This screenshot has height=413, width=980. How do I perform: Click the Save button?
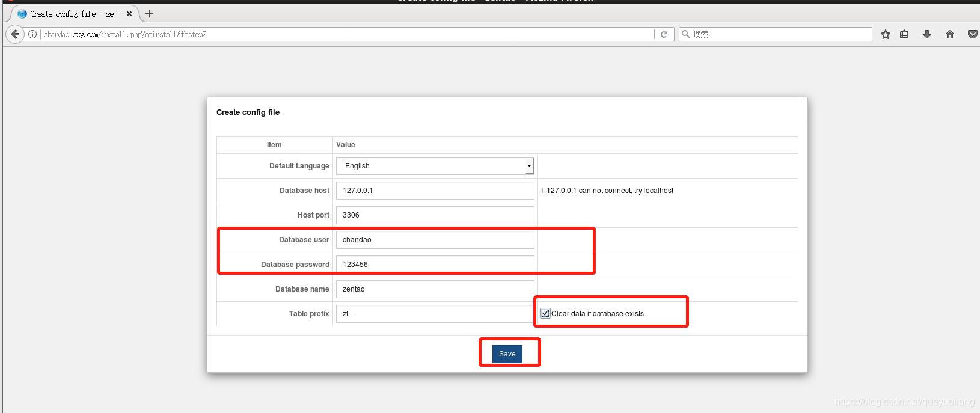pyautogui.click(x=507, y=354)
